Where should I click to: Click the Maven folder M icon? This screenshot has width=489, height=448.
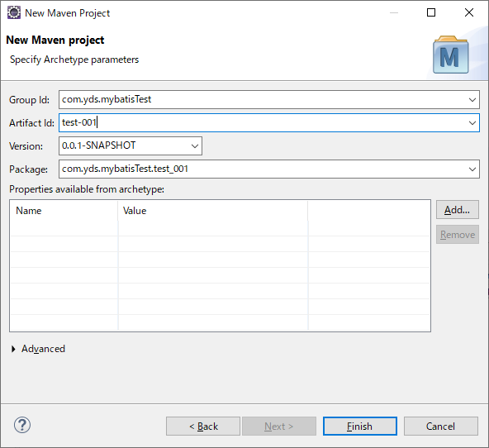coord(451,55)
